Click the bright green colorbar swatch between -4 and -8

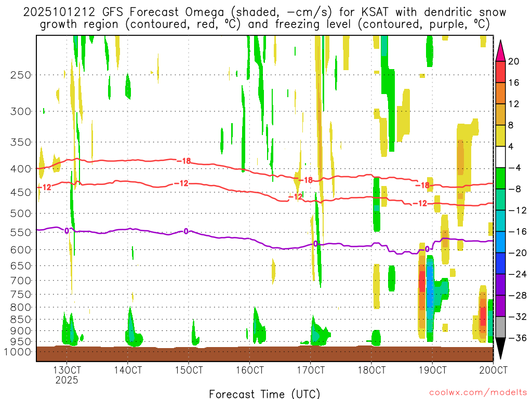point(500,179)
